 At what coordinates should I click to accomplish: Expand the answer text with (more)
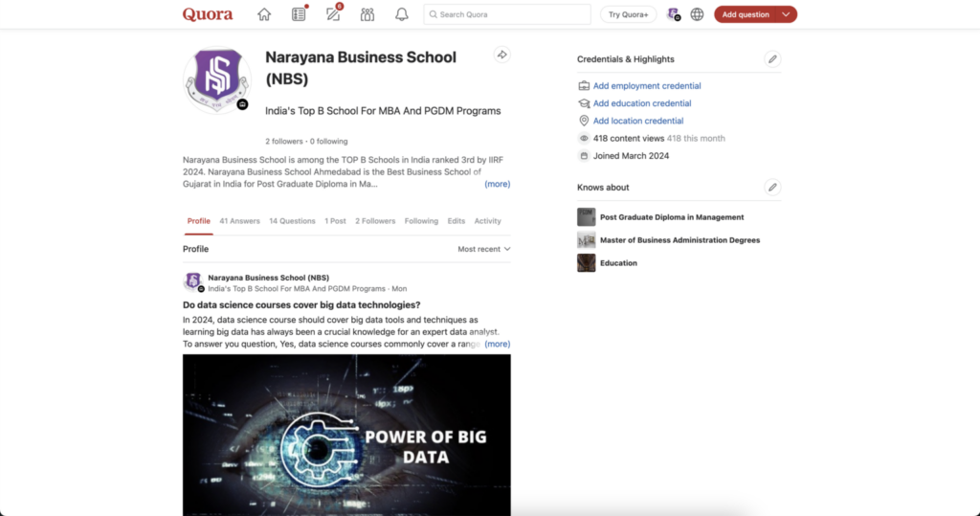[x=498, y=344]
